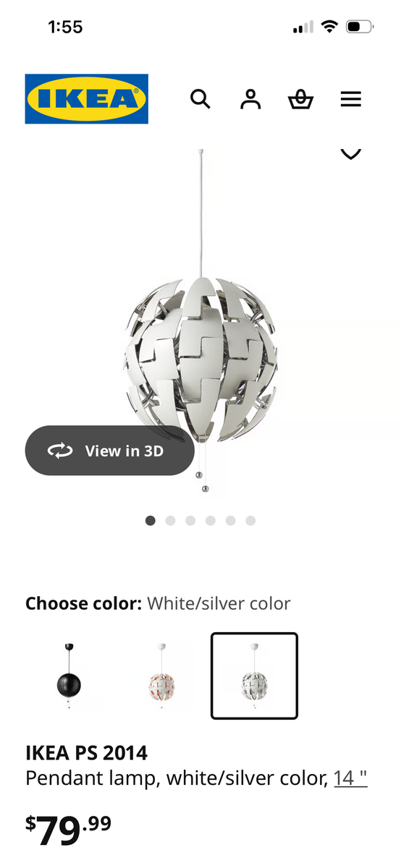Screen dimensions: 401x868
Task: Open the shopping basket icon
Action: 300,99
